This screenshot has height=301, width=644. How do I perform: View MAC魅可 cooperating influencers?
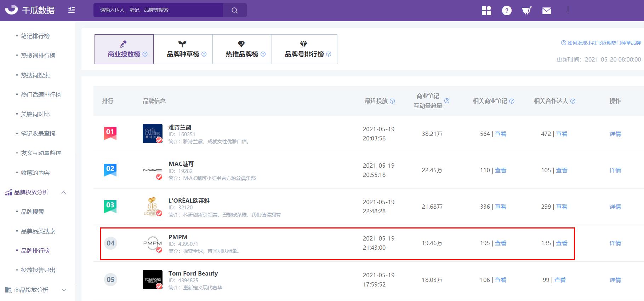tap(562, 170)
